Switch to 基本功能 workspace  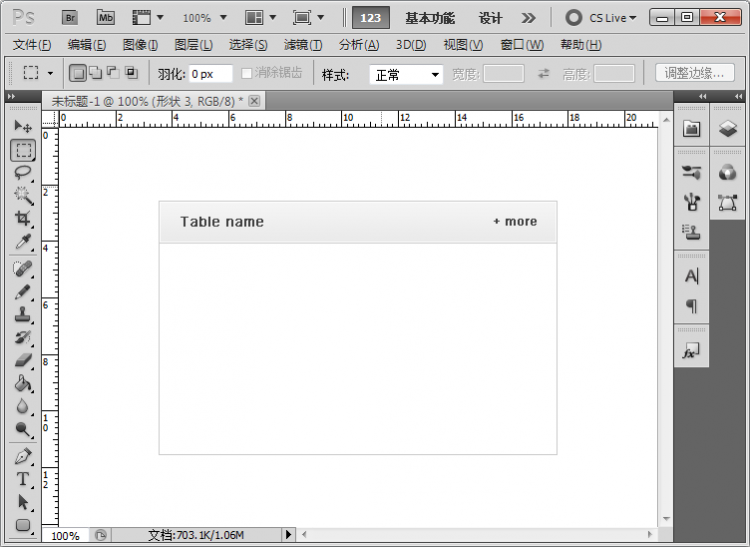[430, 18]
